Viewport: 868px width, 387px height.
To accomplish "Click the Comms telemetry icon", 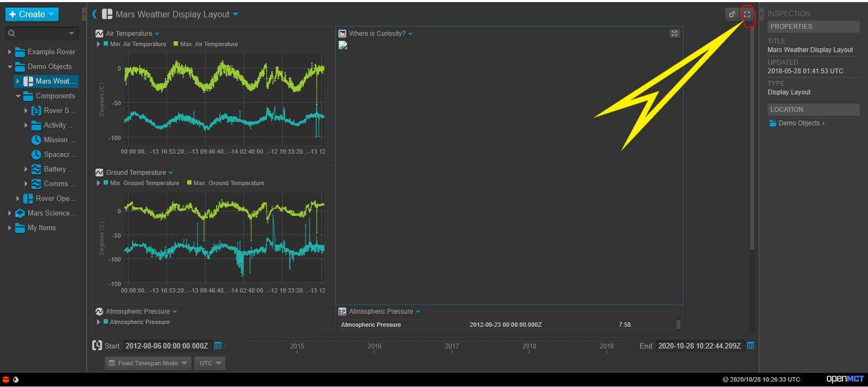I will coord(36,184).
